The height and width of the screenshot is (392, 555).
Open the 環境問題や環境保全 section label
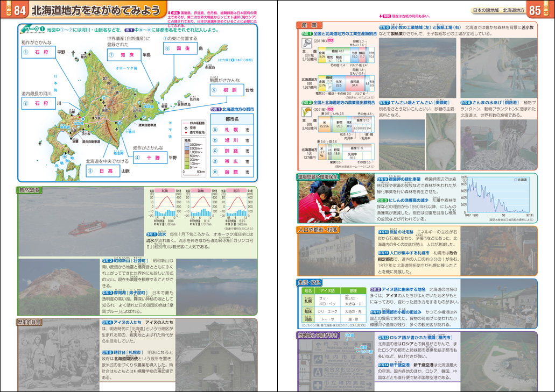(318, 177)
